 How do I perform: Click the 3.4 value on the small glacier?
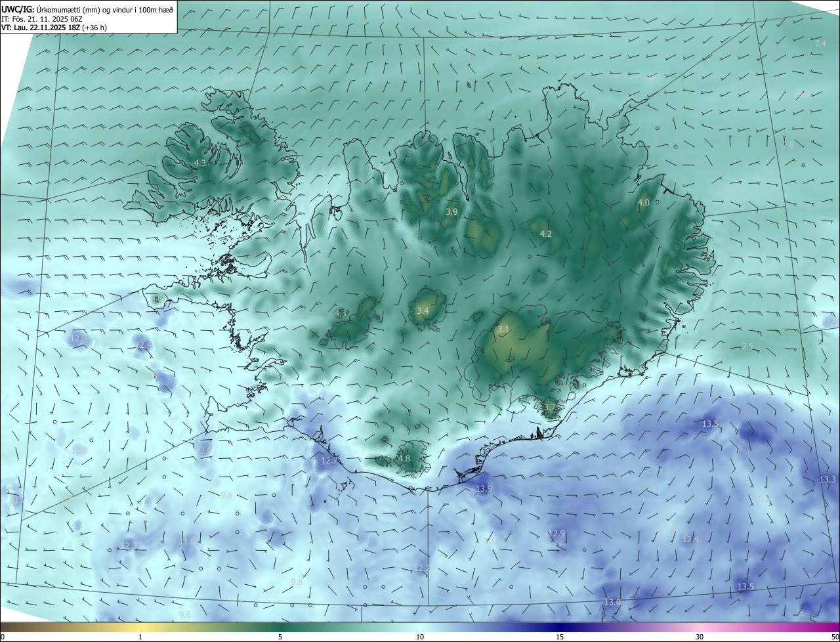click(x=423, y=311)
